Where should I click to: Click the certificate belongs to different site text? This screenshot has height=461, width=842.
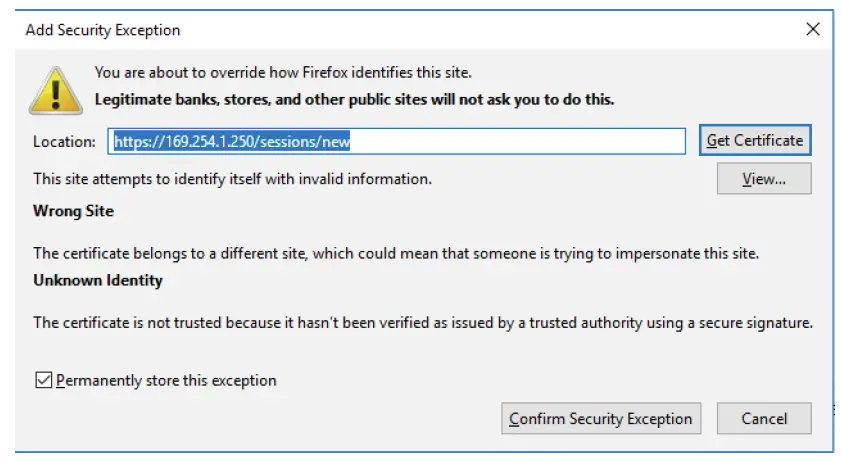pyautogui.click(x=395, y=253)
